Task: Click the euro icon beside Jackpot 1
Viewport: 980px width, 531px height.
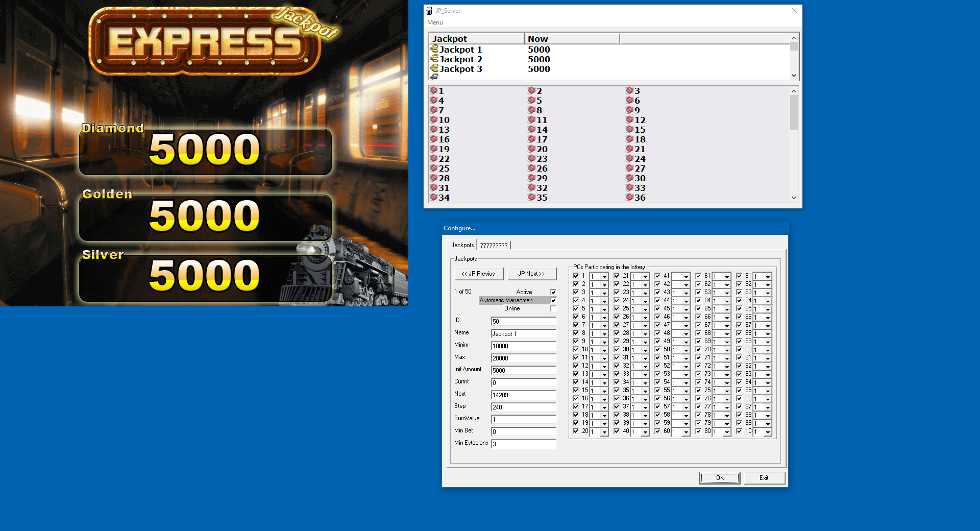Action: 434,49
